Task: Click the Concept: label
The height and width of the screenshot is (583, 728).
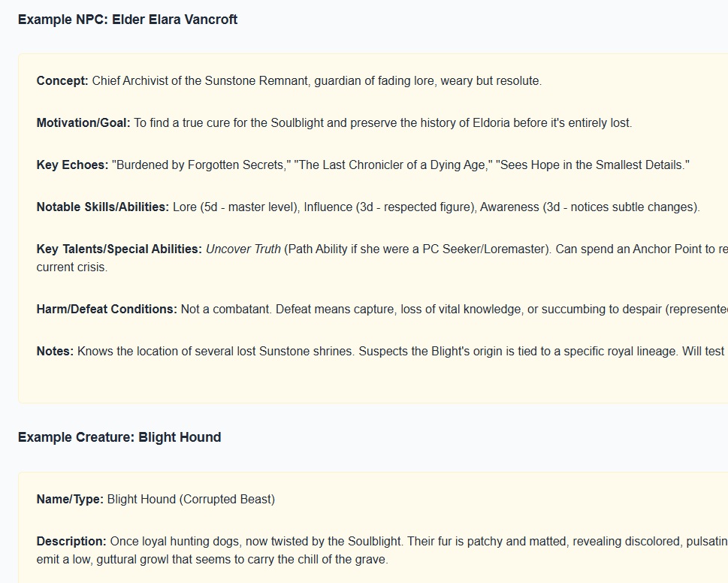Action: pos(62,81)
